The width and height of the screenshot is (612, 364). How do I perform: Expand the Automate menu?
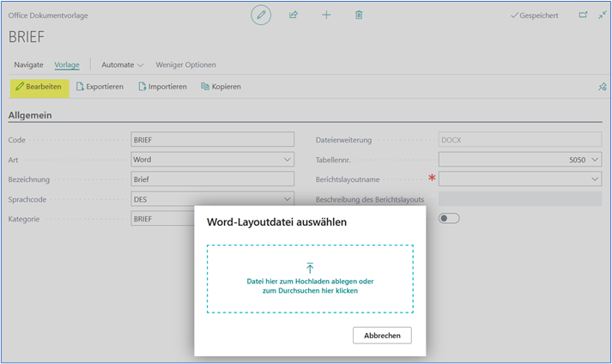click(x=123, y=64)
